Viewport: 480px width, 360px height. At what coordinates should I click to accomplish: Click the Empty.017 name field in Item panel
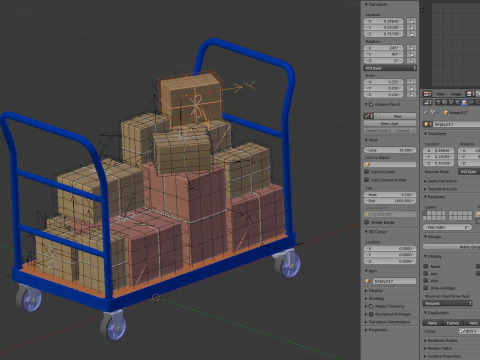[394, 281]
